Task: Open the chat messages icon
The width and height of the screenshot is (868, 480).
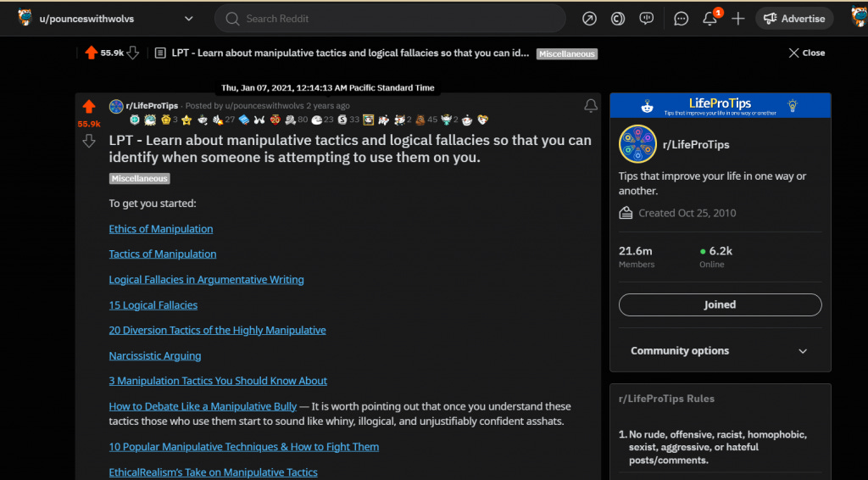Action: point(681,19)
